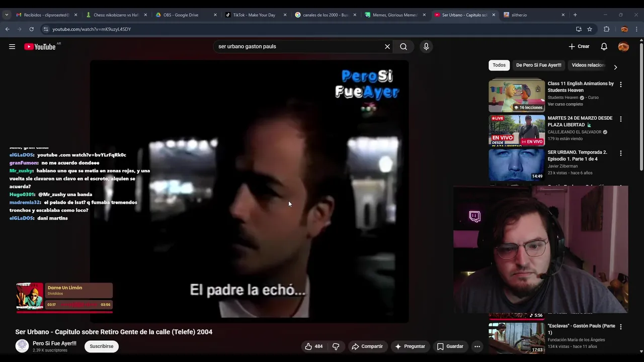Viewport: 644px width, 362px height.
Task: Install app / cast icon in address bar
Action: [x=579, y=29]
